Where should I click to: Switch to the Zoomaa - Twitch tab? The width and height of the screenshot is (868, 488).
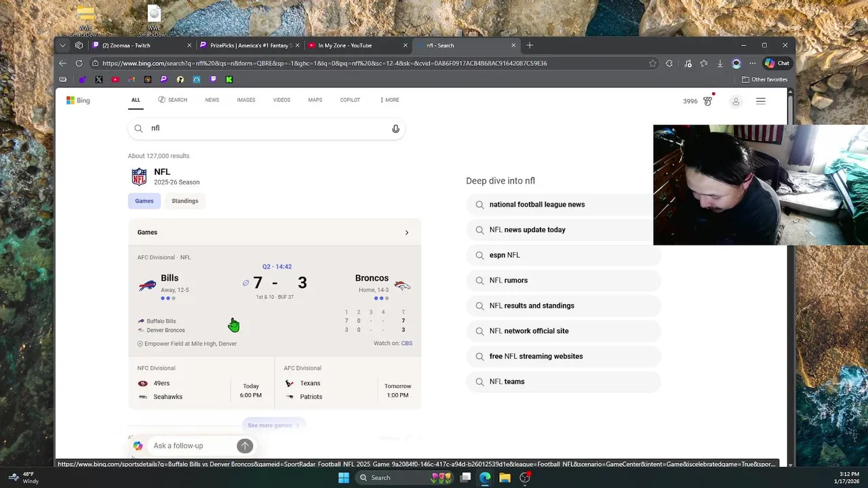142,45
